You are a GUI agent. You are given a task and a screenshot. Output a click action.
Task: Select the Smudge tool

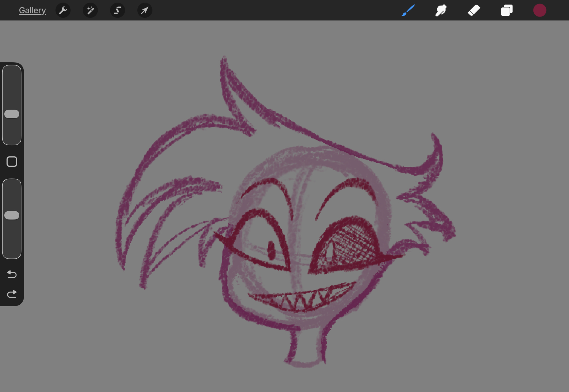click(x=441, y=11)
